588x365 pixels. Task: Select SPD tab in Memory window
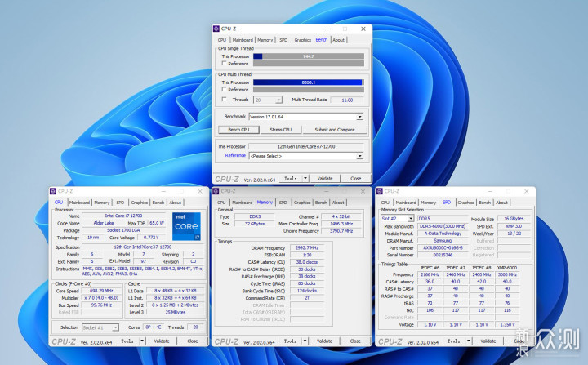[283, 203]
